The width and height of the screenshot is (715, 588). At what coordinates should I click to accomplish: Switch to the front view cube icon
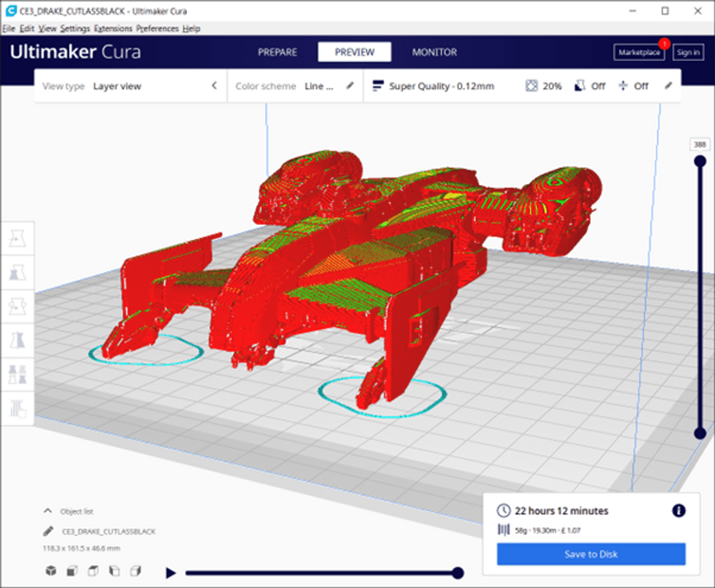pos(72,571)
